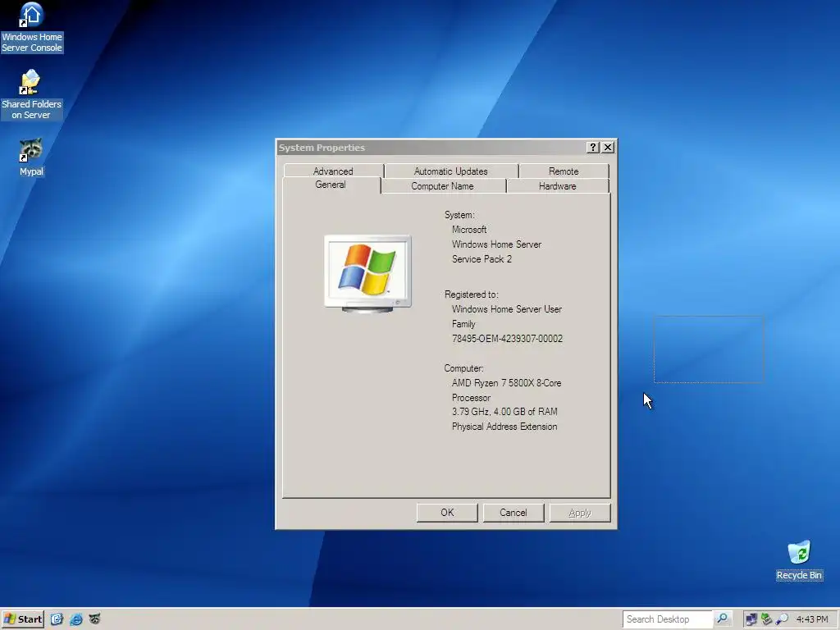Launch the Mypal browser desktop icon
Viewport: 840px width, 630px height.
[31, 157]
